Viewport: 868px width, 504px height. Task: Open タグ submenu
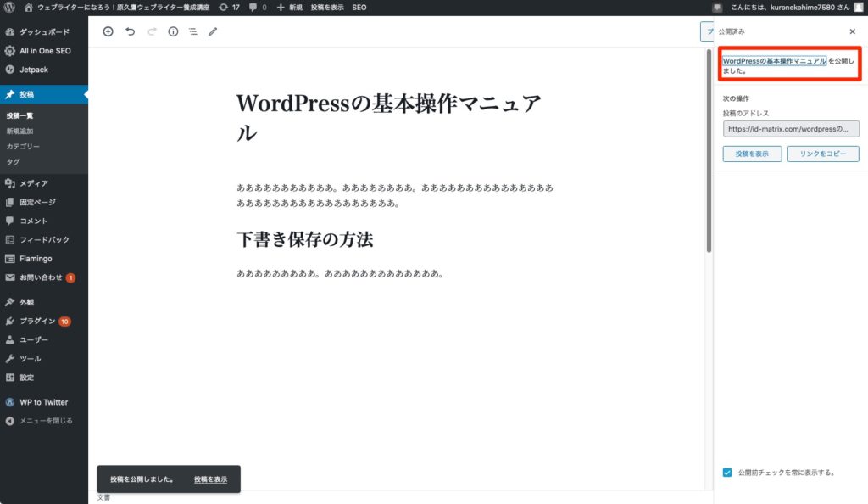click(x=13, y=162)
